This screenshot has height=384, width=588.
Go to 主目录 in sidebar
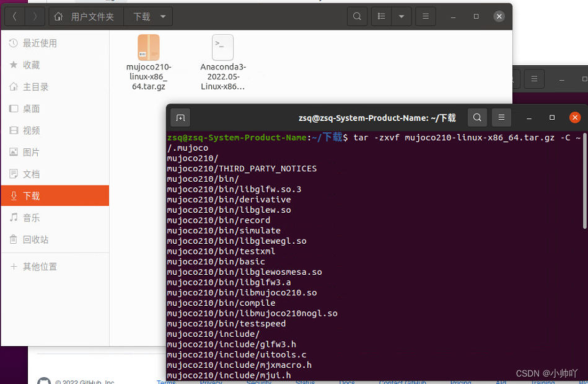[x=55, y=87]
